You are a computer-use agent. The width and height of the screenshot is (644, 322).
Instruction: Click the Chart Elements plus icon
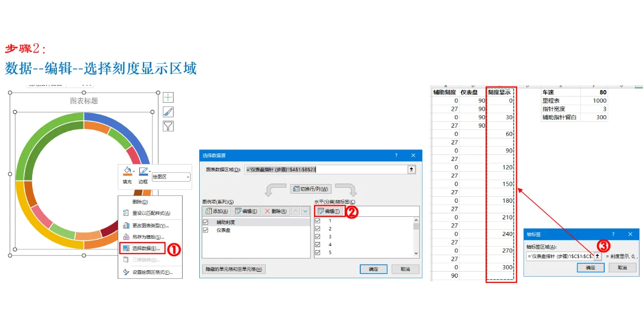pos(168,97)
